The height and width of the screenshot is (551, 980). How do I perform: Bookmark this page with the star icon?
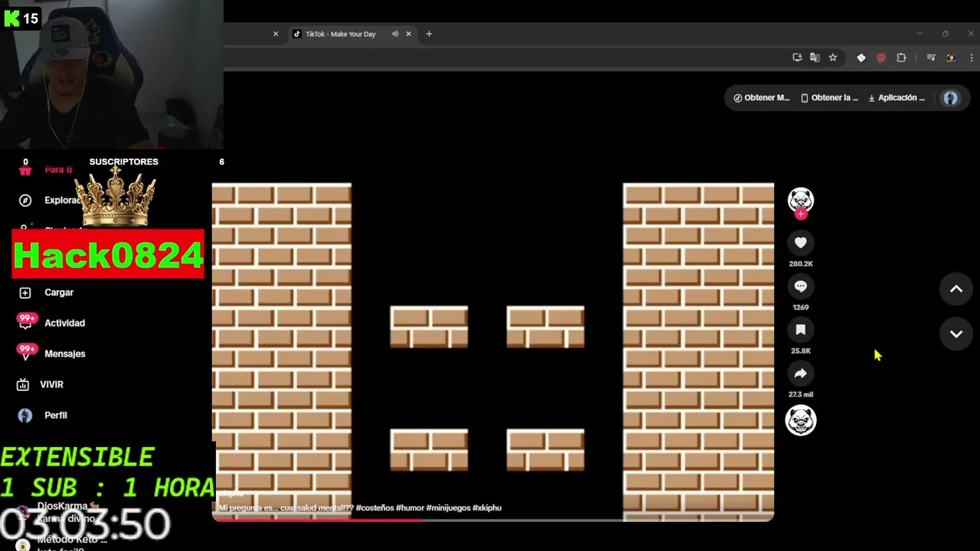coord(833,57)
